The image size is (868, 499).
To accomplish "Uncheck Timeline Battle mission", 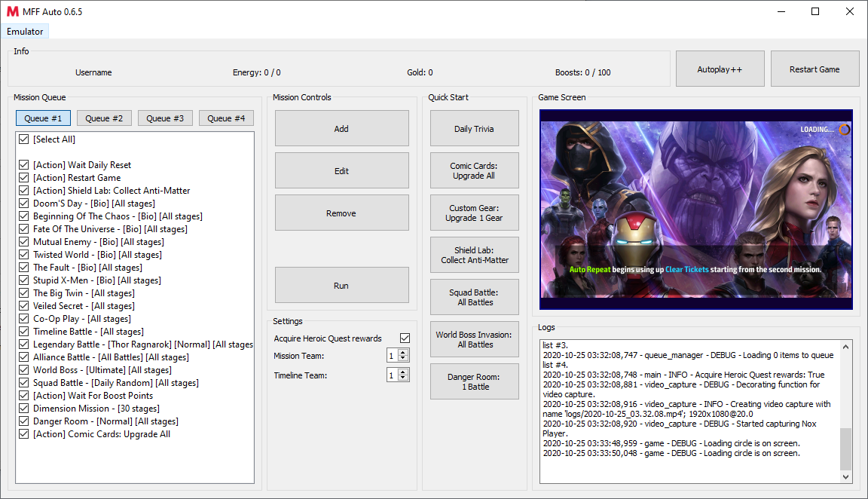I will (x=24, y=331).
